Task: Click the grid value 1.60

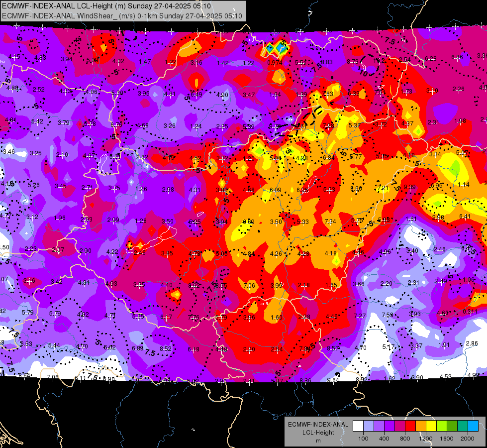Action: pyautogui.click(x=277, y=317)
